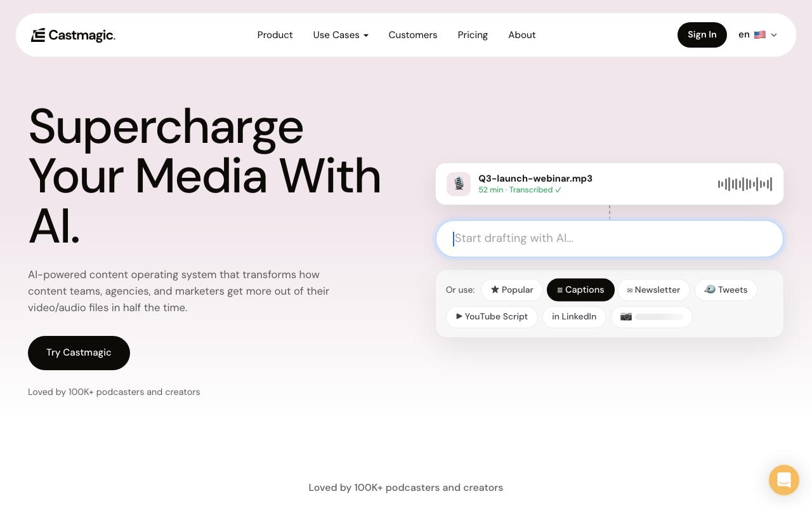Open the About page
The image size is (812, 508).
522,35
